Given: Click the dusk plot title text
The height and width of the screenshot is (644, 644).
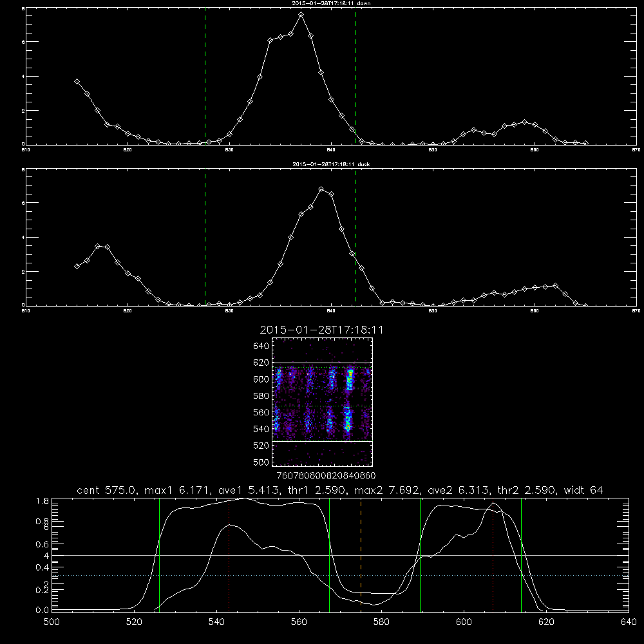Looking at the screenshot, I should tap(331, 164).
